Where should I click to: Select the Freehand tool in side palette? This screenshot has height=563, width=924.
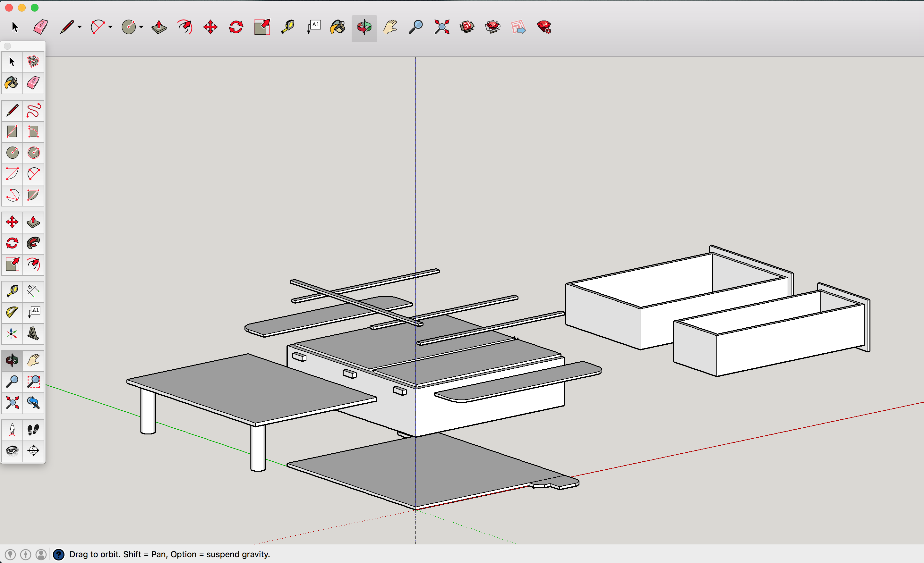(33, 111)
